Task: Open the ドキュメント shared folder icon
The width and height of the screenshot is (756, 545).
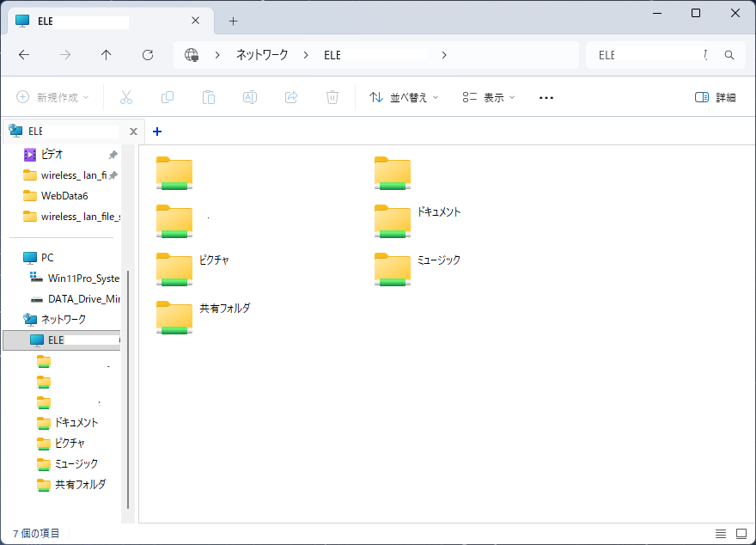Action: (393, 221)
